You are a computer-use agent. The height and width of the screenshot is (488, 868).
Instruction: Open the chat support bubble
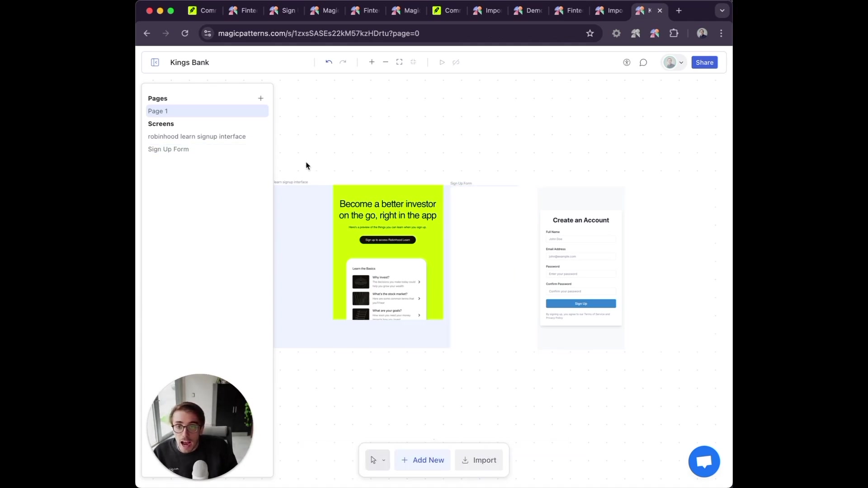point(704,461)
